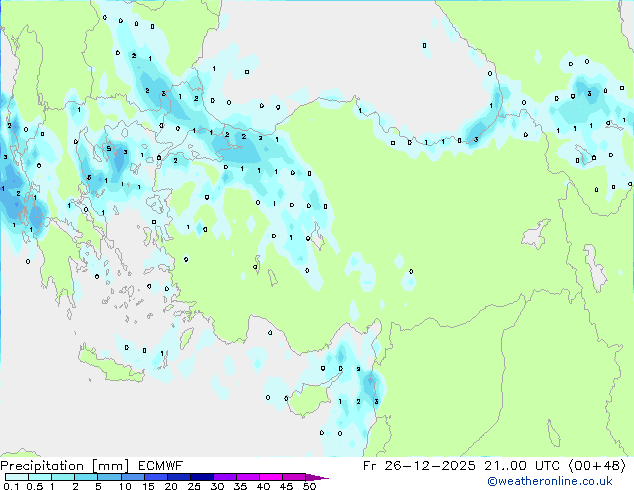The height and width of the screenshot is (490, 634).
Task: Click the Fr weekday abbreviation
Action: (369, 466)
